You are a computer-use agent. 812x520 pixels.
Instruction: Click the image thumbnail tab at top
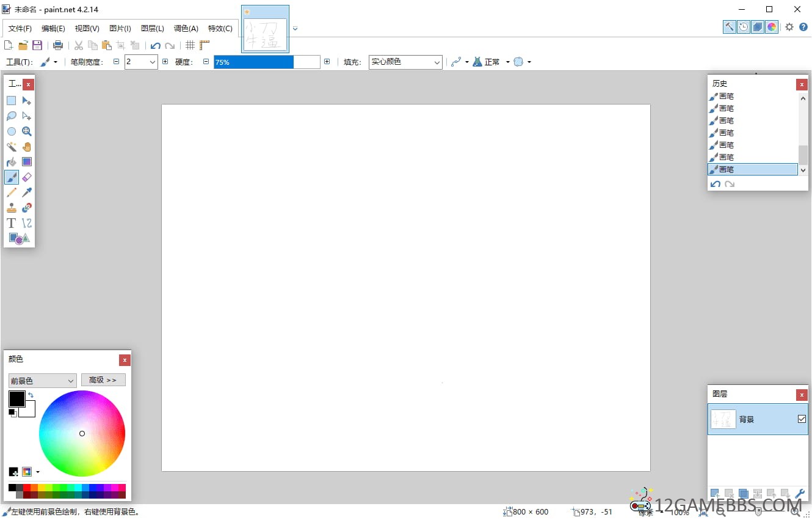pyautogui.click(x=266, y=29)
